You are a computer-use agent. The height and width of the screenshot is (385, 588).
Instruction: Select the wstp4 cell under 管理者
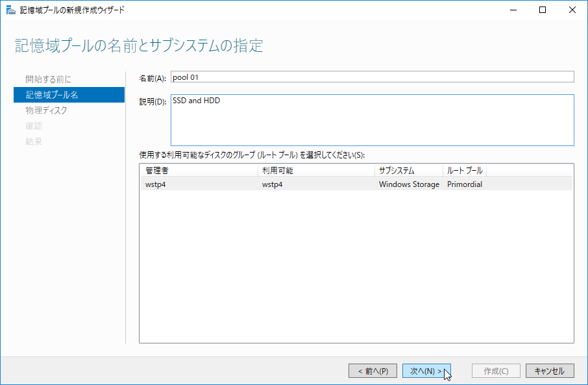coord(156,184)
